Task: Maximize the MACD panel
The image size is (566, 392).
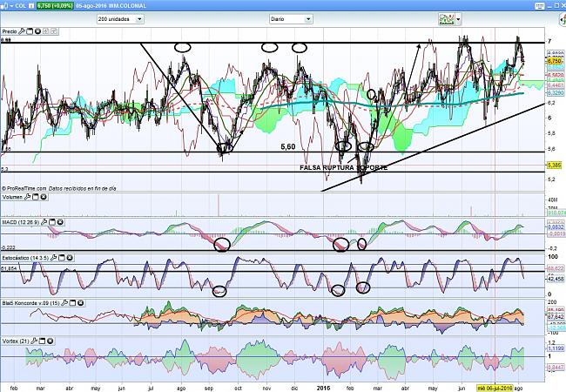Action: pyautogui.click(x=52, y=222)
